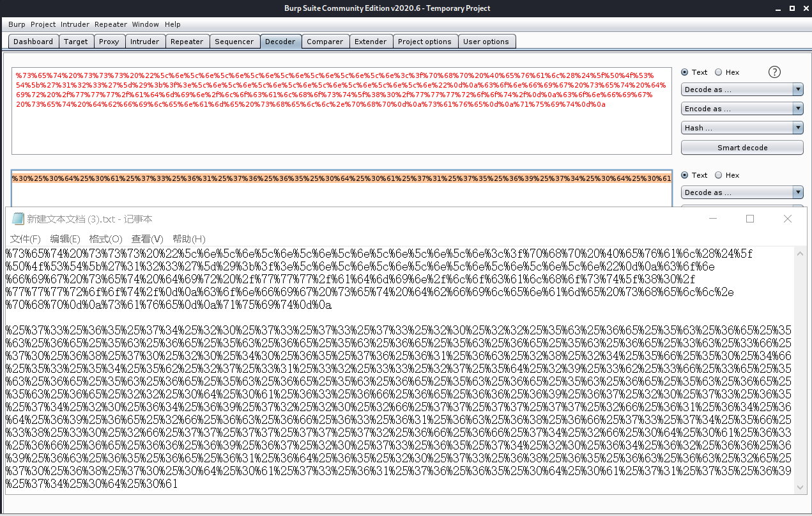This screenshot has height=516, width=812.
Task: Open the Notepad 格式(O) menu
Action: [x=105, y=239]
